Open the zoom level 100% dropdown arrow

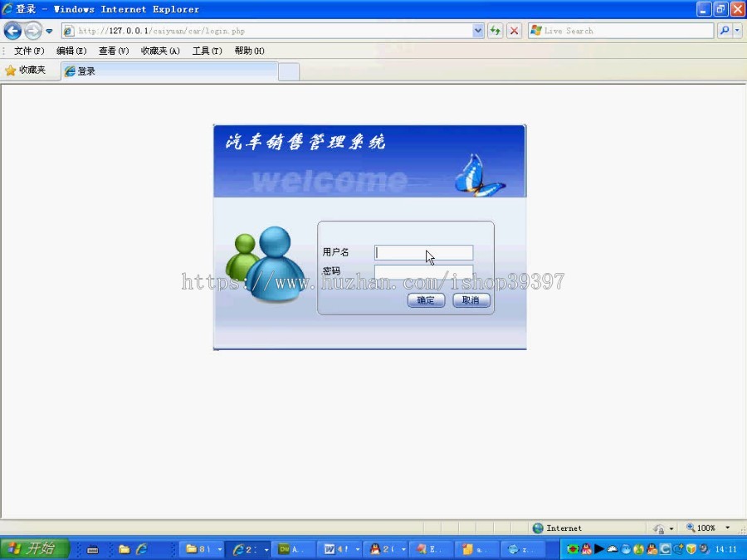point(727,528)
